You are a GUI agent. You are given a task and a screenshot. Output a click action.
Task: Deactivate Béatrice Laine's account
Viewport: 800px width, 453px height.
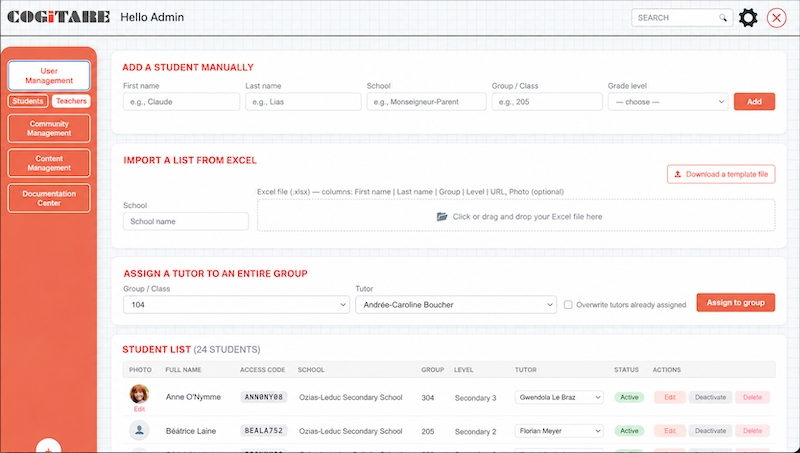click(x=710, y=431)
